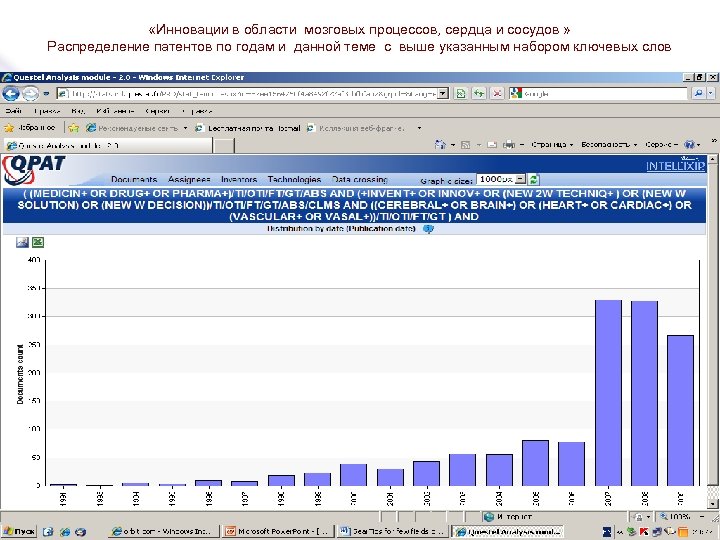Switch to the Microsoft PowerPoint taskbar window
The image size is (720, 540).
(x=277, y=532)
